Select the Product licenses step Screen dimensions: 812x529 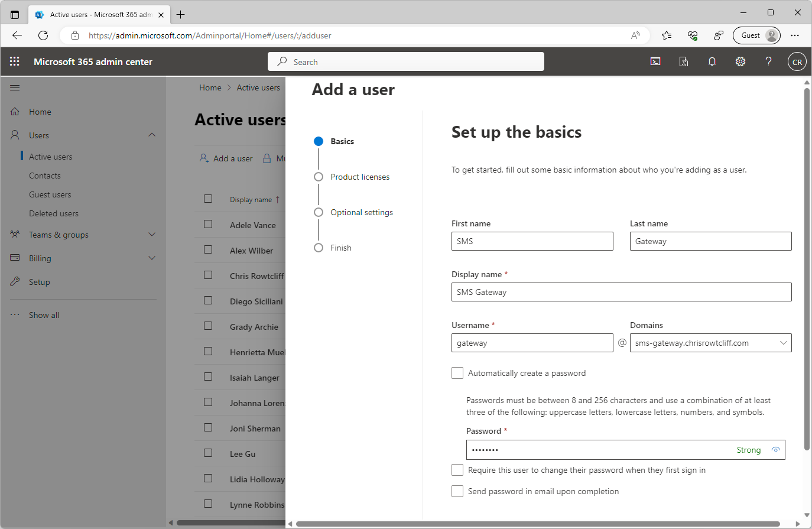[x=360, y=176]
